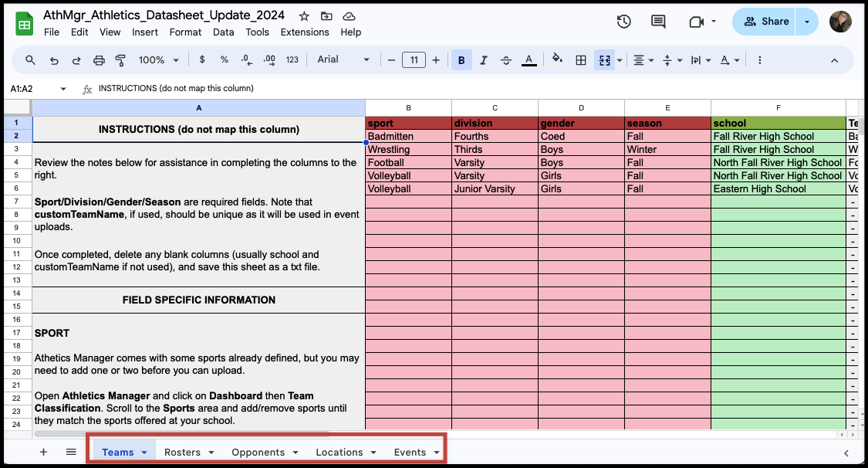
Task: Select the Eastern High School cell
Action: [778, 189]
